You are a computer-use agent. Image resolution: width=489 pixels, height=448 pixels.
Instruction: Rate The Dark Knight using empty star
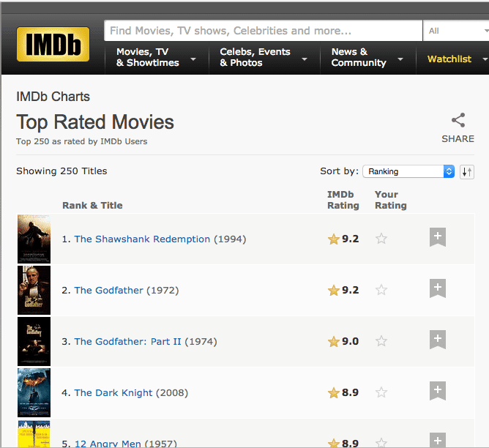click(381, 392)
